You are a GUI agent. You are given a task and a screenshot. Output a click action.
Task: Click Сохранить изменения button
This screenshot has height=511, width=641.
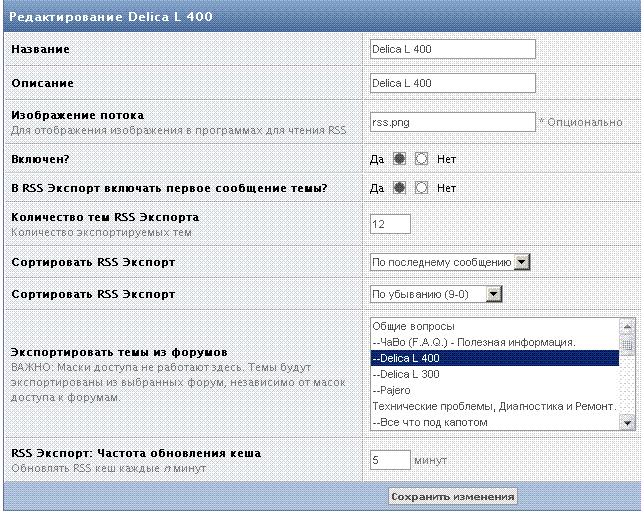click(x=453, y=496)
